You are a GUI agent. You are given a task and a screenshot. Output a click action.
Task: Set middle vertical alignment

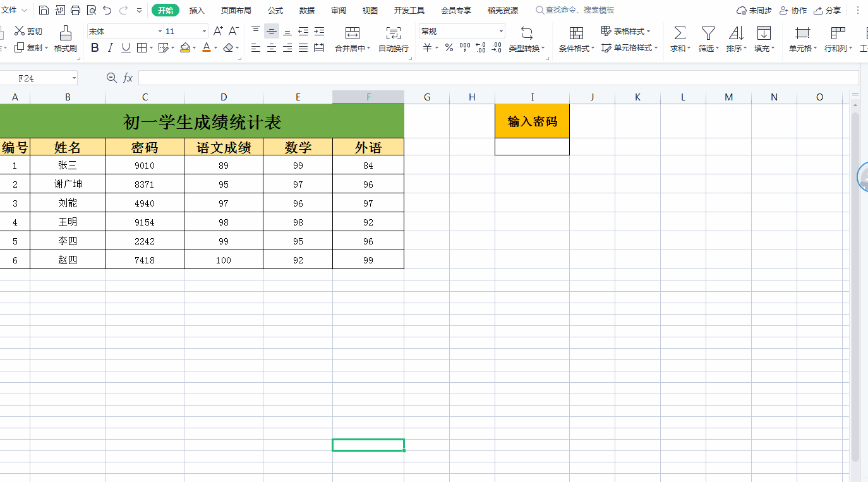point(272,31)
